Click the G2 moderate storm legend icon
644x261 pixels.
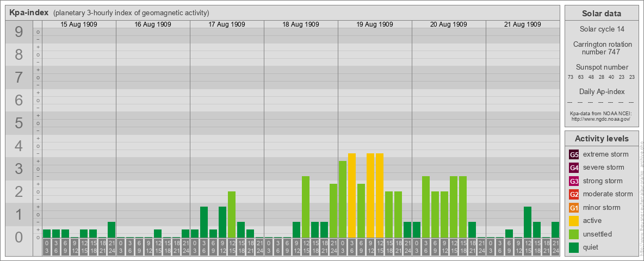(574, 194)
